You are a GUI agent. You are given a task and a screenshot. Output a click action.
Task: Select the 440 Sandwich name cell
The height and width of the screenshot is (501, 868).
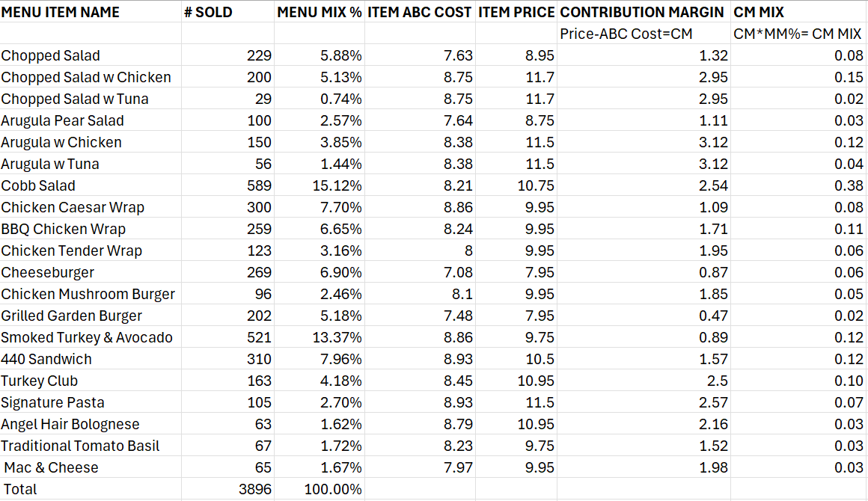coord(46,359)
